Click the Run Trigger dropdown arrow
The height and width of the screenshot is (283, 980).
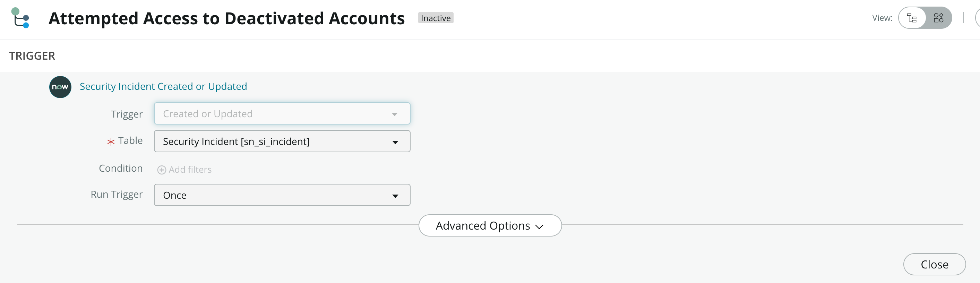coord(395,196)
